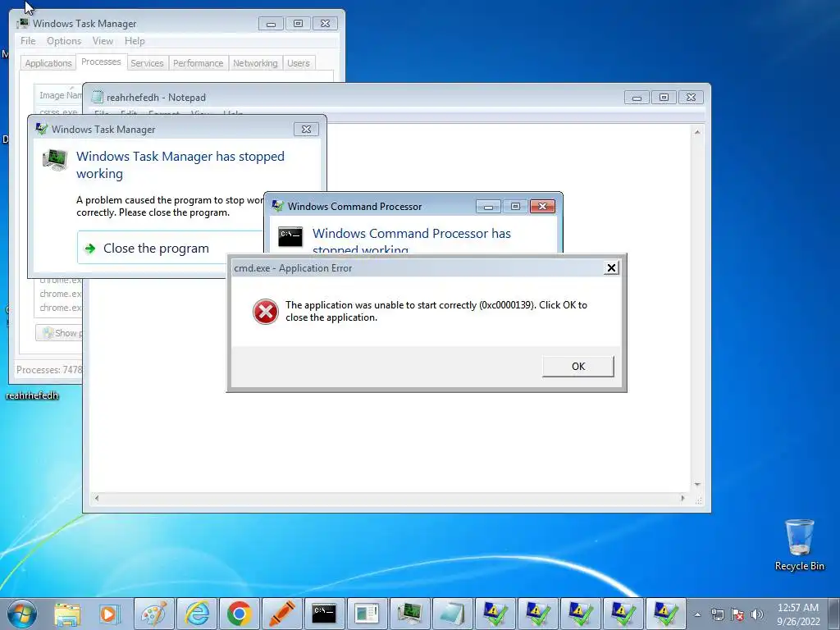Open File menu in Task Manager
This screenshot has width=840, height=630.
pos(28,41)
